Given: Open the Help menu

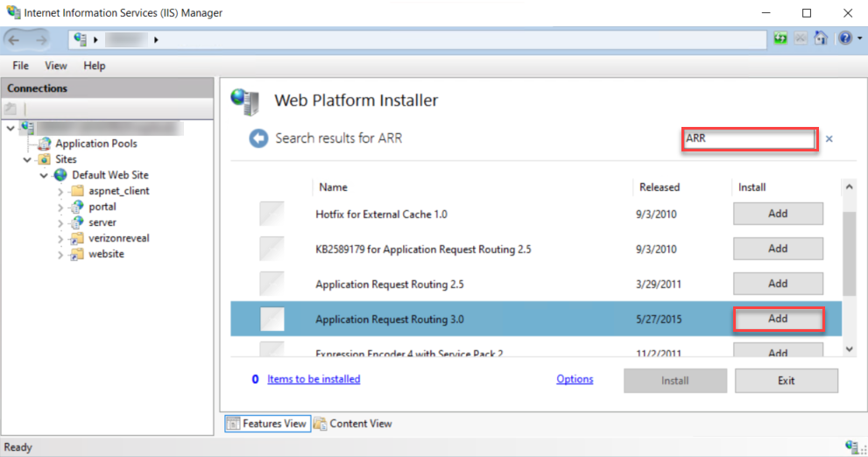Looking at the screenshot, I should pyautogui.click(x=94, y=66).
